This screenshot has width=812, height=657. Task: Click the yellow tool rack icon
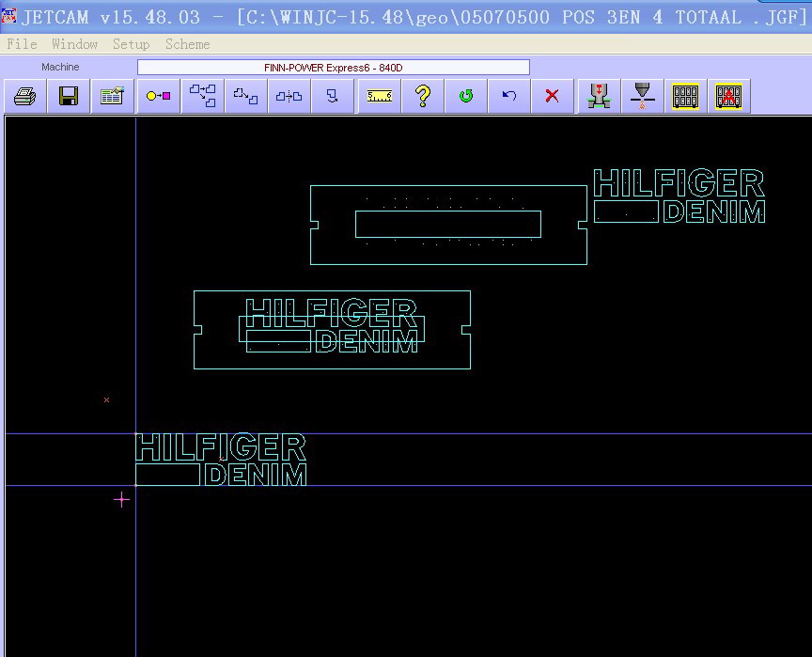[x=686, y=96]
